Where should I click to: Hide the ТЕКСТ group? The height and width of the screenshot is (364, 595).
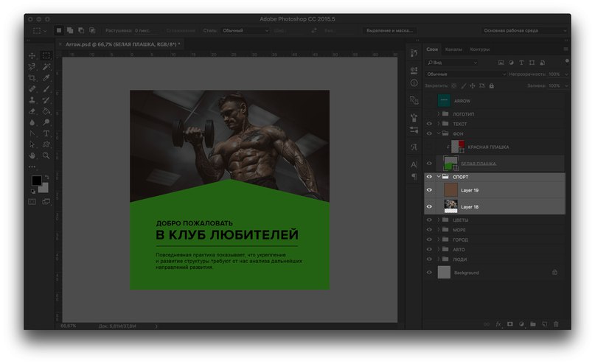point(429,124)
